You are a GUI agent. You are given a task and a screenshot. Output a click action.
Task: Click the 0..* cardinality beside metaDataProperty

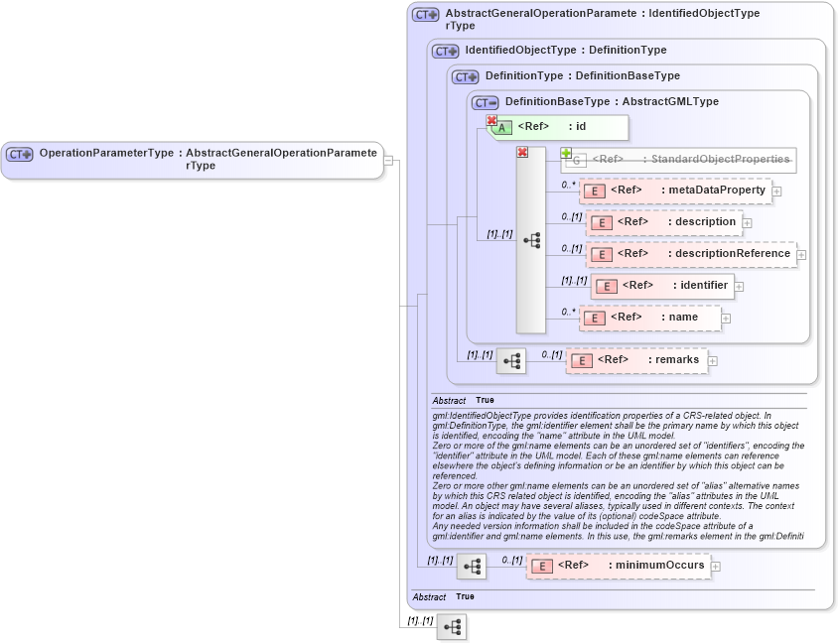(x=568, y=185)
